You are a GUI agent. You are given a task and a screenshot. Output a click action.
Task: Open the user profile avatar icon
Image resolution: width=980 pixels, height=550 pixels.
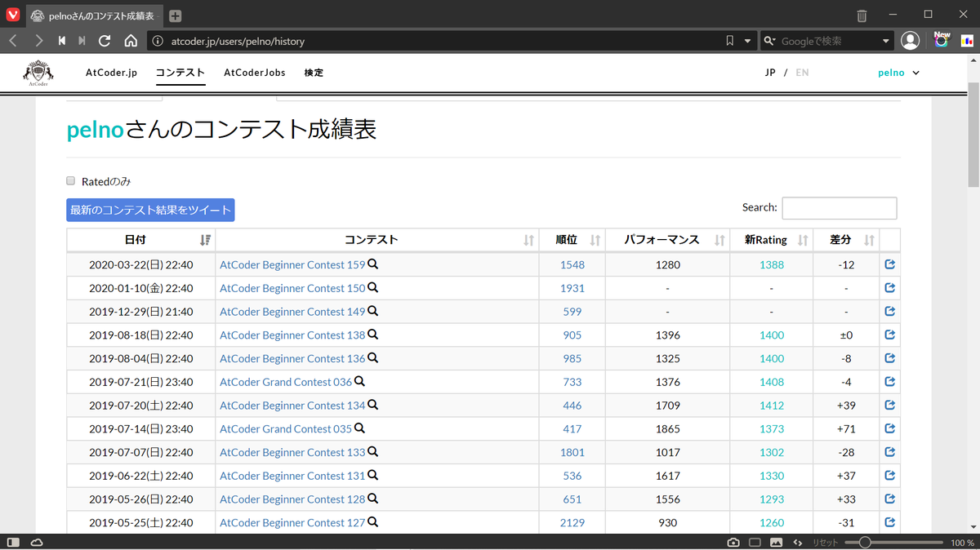click(x=910, y=40)
